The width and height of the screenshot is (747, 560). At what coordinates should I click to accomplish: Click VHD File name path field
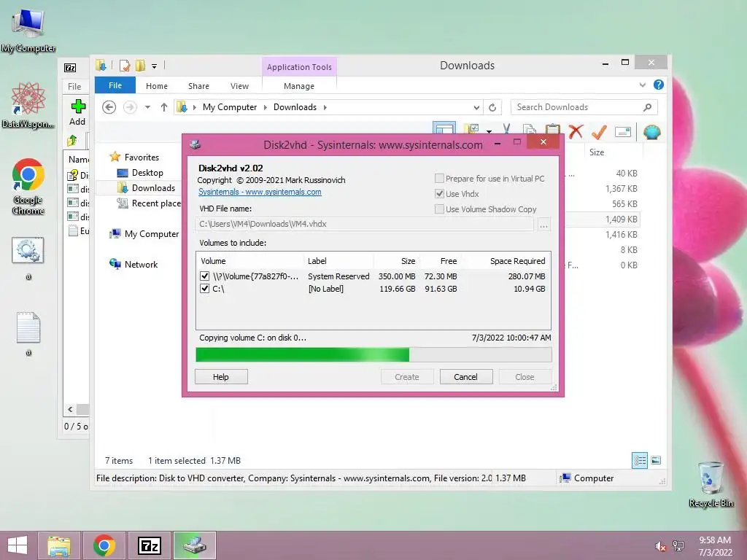point(365,224)
